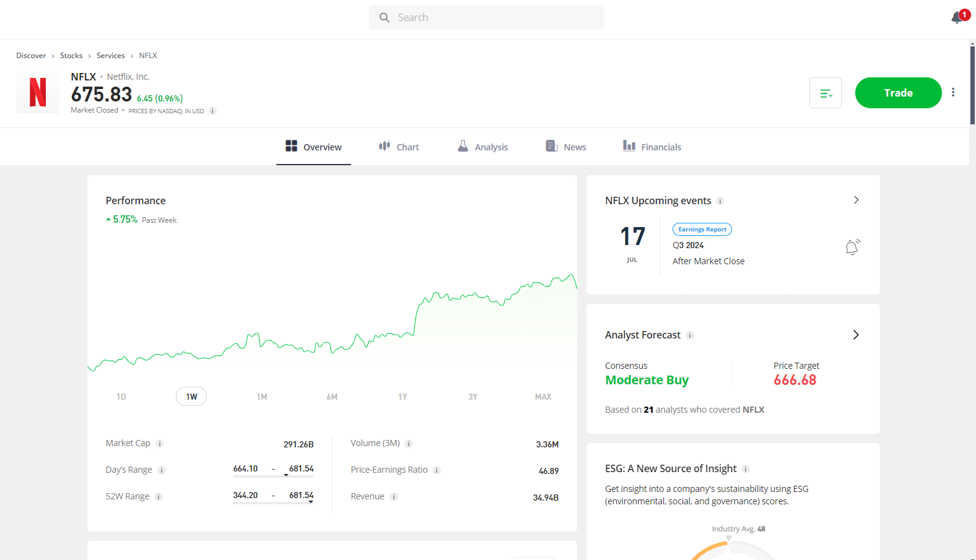This screenshot has width=976, height=560.
Task: Click info icon next to Revenue
Action: pyautogui.click(x=394, y=497)
